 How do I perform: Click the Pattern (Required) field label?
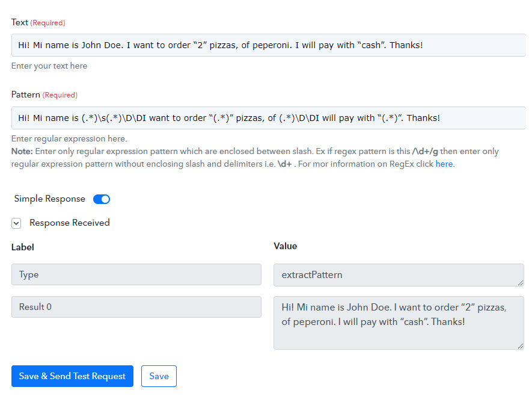click(x=44, y=94)
